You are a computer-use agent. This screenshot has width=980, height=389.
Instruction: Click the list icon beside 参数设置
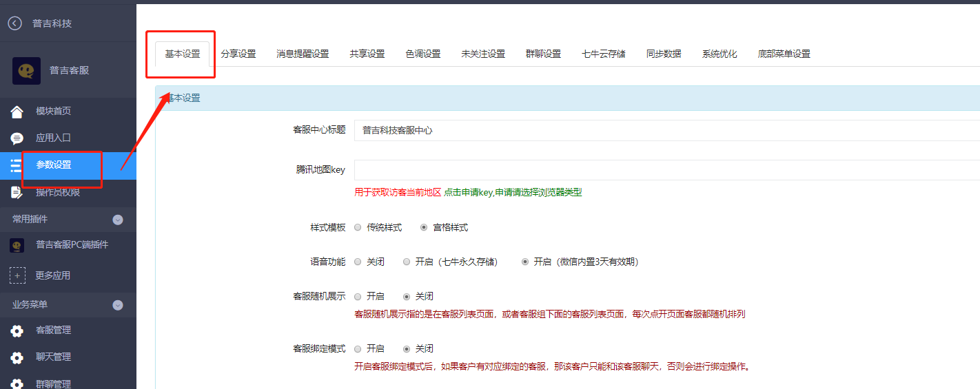coord(15,165)
